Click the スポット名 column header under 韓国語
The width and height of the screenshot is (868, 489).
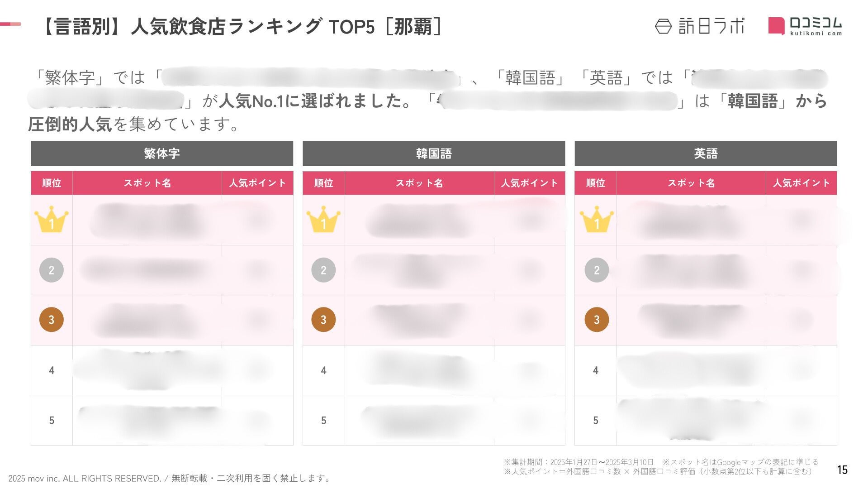(419, 183)
